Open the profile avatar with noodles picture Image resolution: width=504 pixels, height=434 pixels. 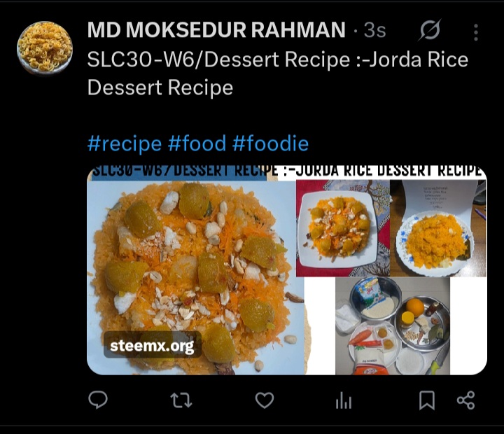[x=45, y=48]
